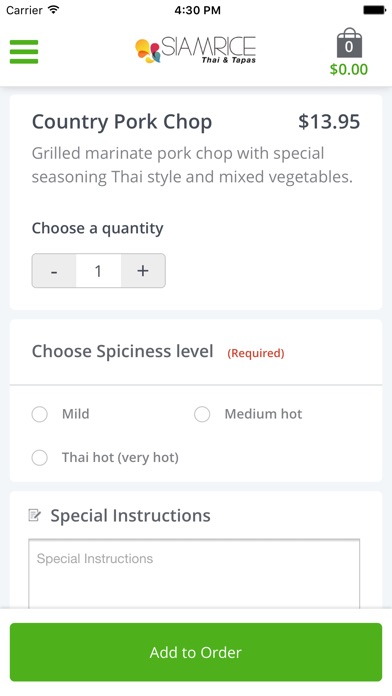Viewport: 392px width, 696px height.
Task: Open the green hamburger menu
Action: [24, 52]
